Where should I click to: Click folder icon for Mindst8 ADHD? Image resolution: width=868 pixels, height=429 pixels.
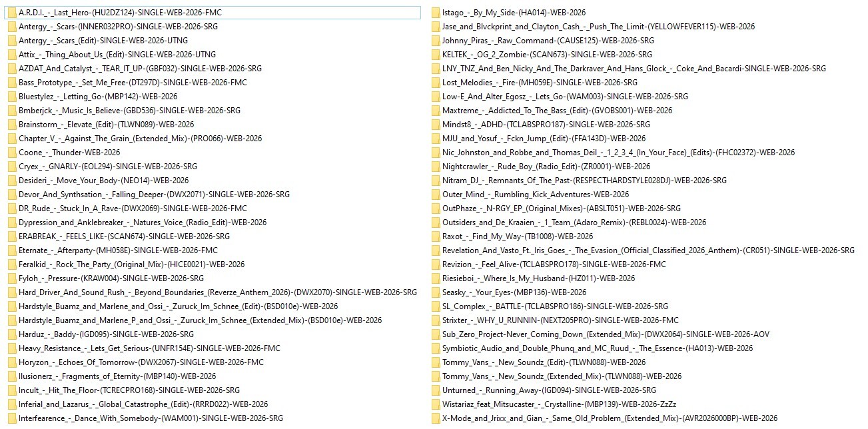click(x=435, y=125)
